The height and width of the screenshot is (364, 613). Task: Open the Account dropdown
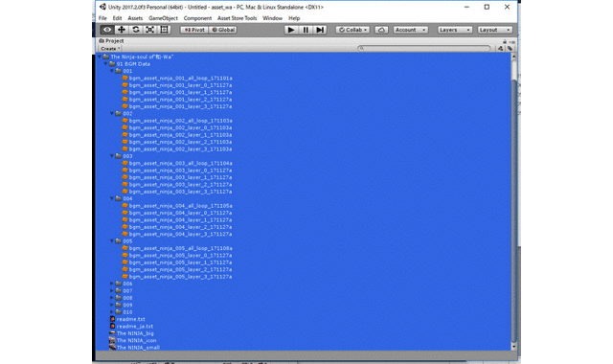411,30
